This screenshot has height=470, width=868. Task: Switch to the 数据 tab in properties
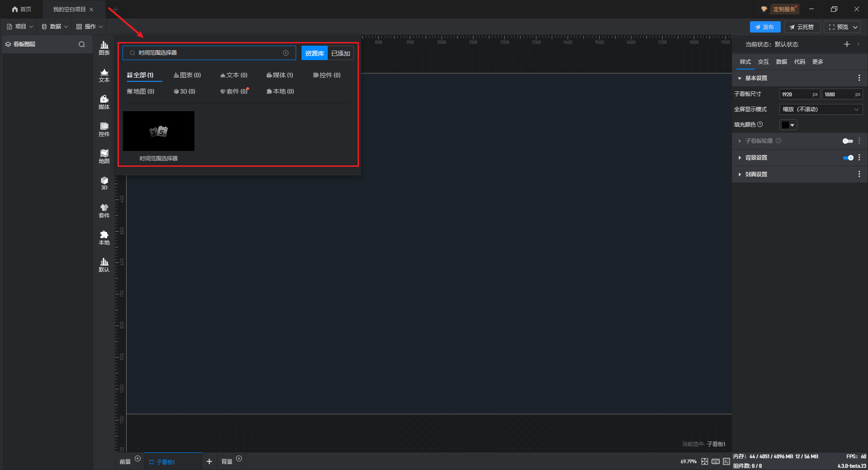(781, 62)
